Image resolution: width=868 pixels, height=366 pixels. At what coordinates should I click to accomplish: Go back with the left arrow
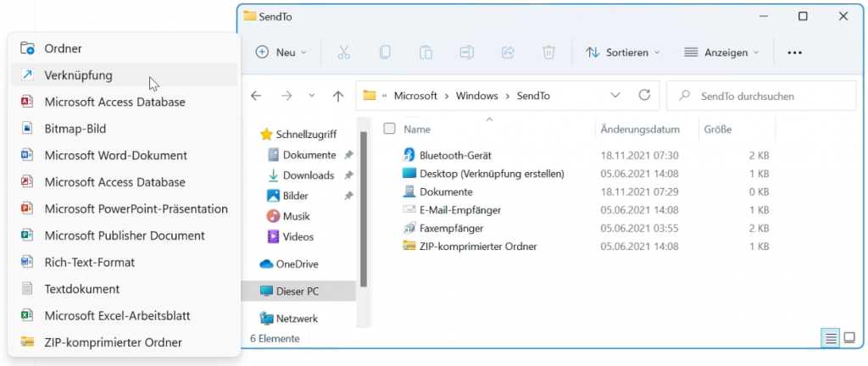click(x=256, y=96)
